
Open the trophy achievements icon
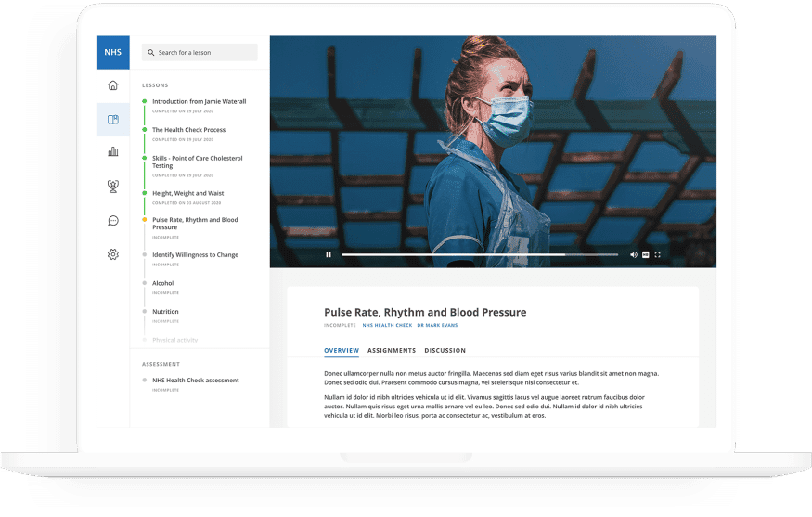pyautogui.click(x=112, y=186)
